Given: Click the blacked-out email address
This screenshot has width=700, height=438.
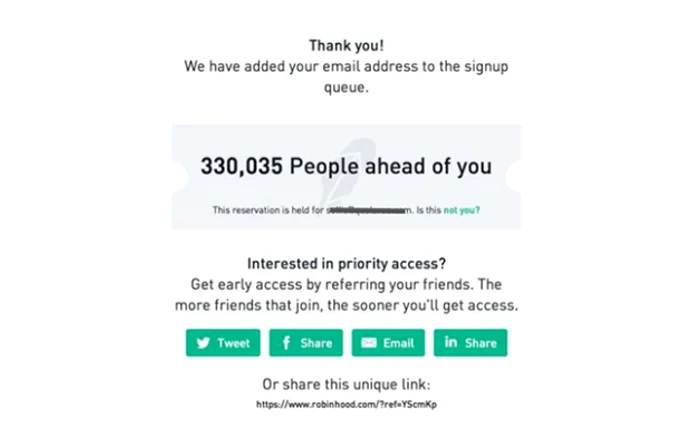Looking at the screenshot, I should [370, 210].
